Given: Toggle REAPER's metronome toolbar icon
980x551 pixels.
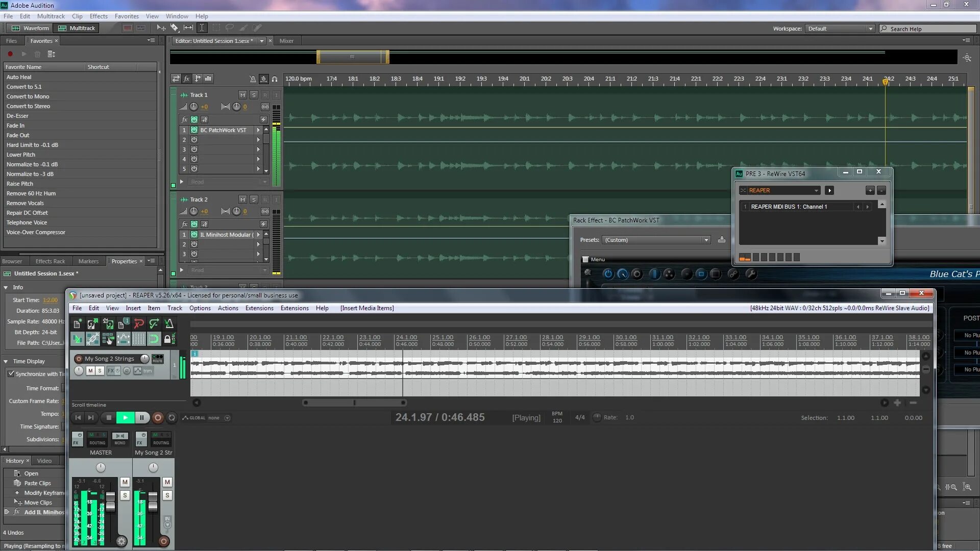Looking at the screenshot, I should (169, 324).
